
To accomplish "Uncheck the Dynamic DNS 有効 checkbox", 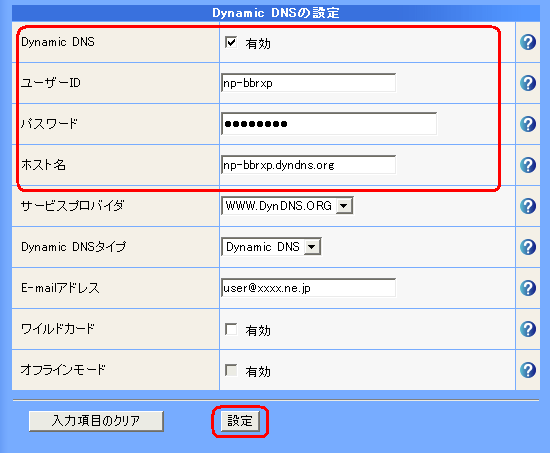I will (231, 42).
